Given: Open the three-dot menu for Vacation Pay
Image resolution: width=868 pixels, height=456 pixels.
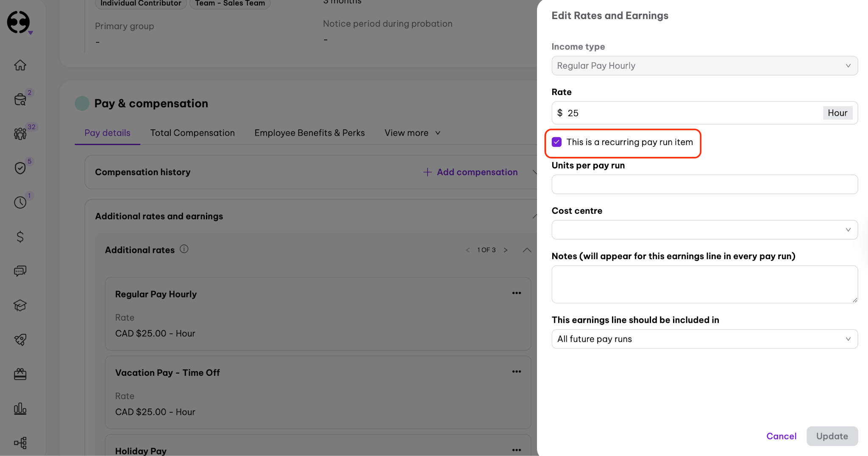Looking at the screenshot, I should pyautogui.click(x=516, y=372).
